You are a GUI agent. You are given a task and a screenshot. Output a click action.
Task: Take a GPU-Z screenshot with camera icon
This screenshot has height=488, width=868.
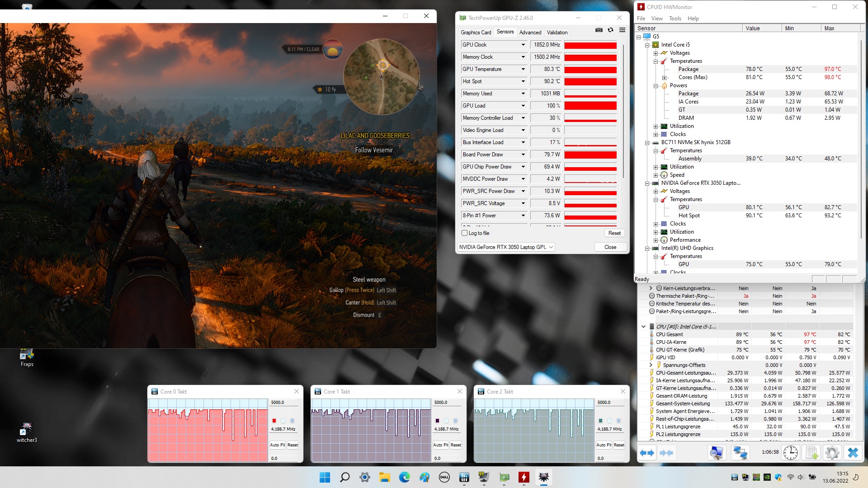pyautogui.click(x=599, y=30)
